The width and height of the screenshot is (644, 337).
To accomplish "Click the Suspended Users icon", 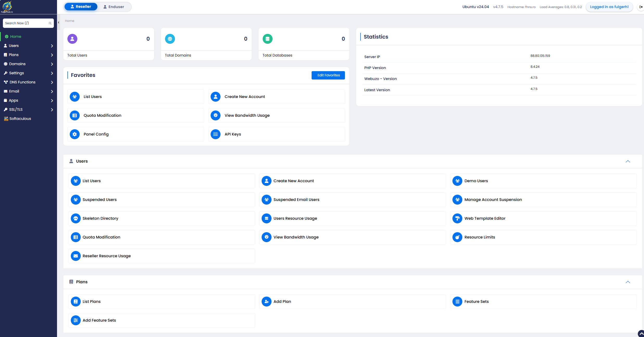I will pos(76,200).
